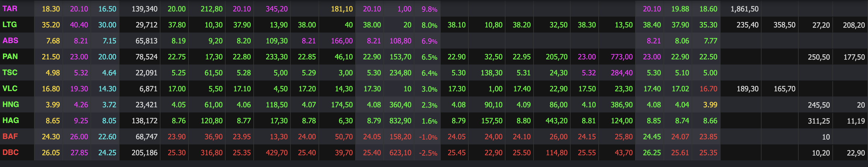
Task: Select LTG ceiling price 40.40
Action: click(x=79, y=25)
